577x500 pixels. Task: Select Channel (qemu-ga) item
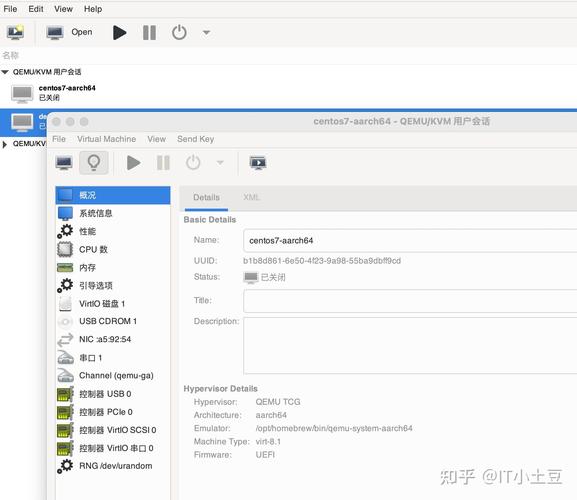(x=113, y=376)
